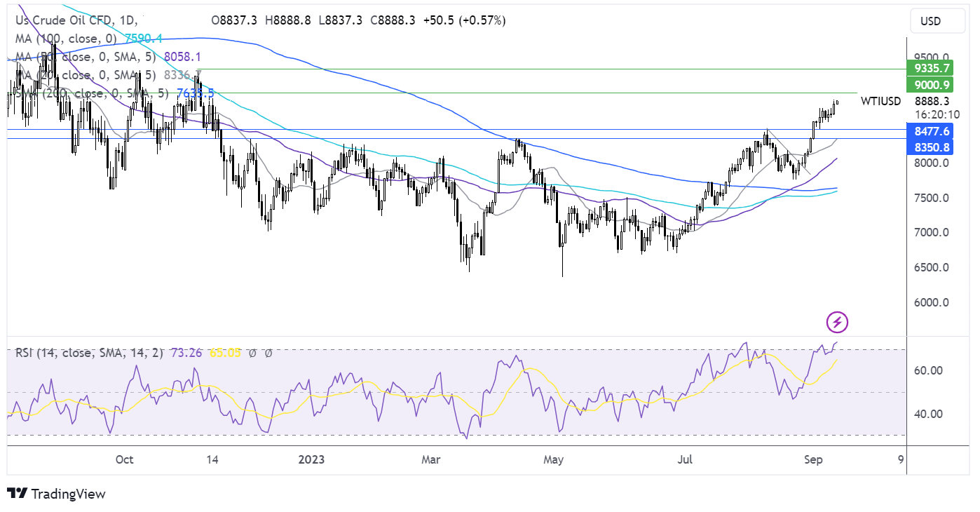The height and width of the screenshot is (512, 980).
Task: Click the 40.00 RSI axis label
Action: [x=928, y=414]
